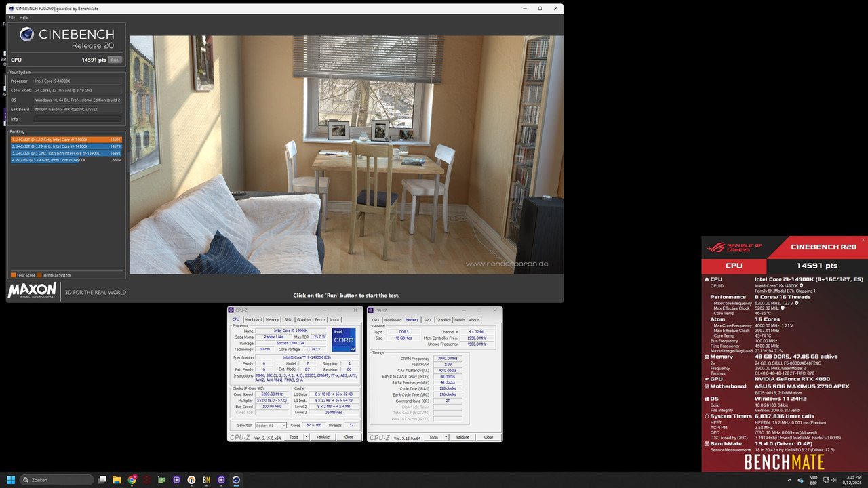This screenshot has height=488, width=868.
Task: Select the 8C/16T ranking entry
Action: coord(66,160)
